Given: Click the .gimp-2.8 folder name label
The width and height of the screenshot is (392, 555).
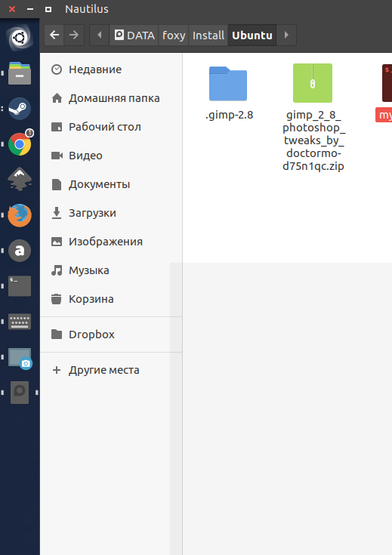Looking at the screenshot, I should pos(229,115).
